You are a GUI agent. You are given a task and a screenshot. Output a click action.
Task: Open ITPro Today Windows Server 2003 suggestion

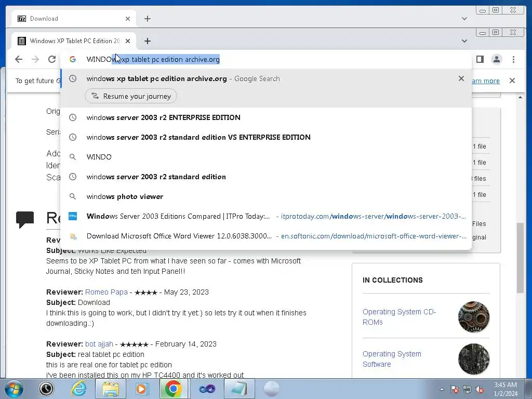click(x=265, y=216)
